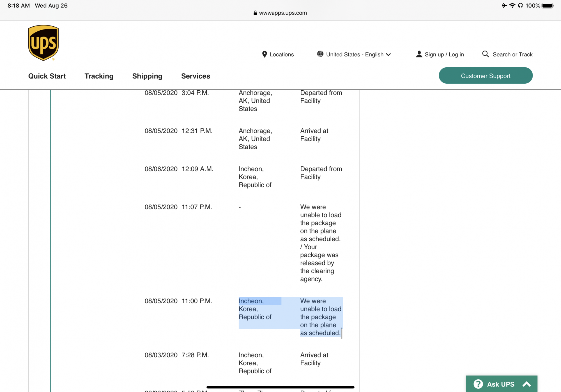The image size is (561, 392).
Task: Open the Tracking menu
Action: [99, 76]
